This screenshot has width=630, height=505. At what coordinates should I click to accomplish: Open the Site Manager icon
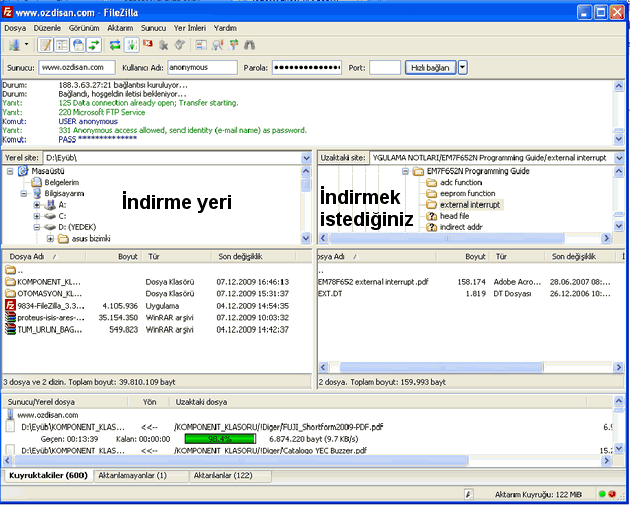tap(14, 45)
